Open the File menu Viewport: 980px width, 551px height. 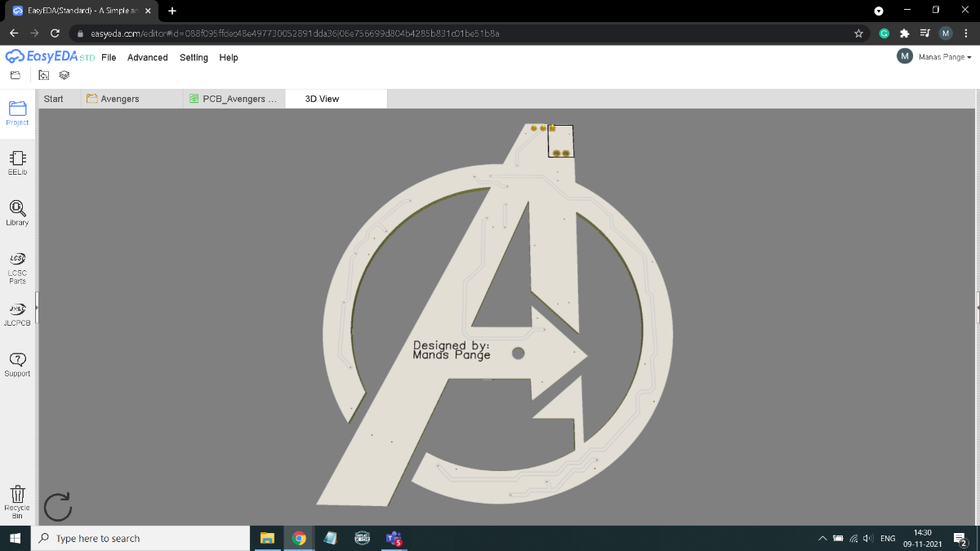point(109,58)
